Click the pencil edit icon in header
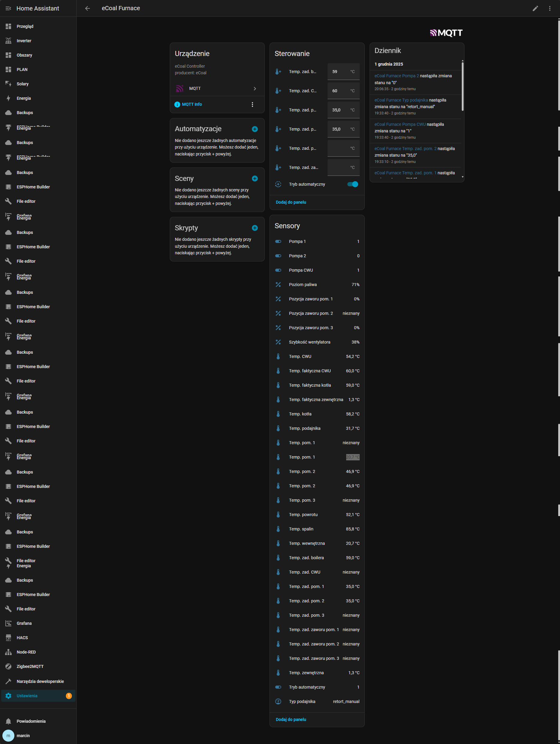The image size is (560, 744). tap(535, 8)
